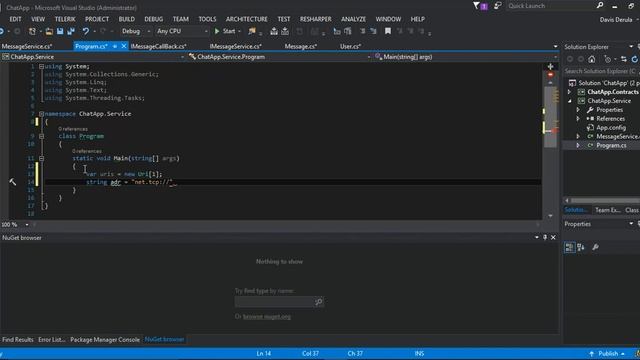This screenshot has width=640, height=360.
Task: Click the Davis Derula account name
Action: coord(616,20)
